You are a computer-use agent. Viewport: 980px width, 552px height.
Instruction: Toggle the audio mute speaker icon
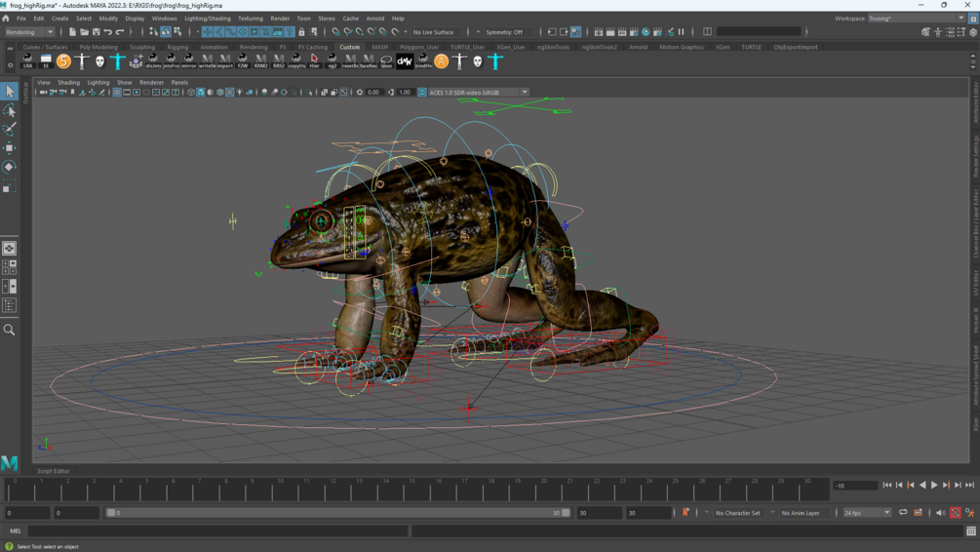(x=939, y=512)
